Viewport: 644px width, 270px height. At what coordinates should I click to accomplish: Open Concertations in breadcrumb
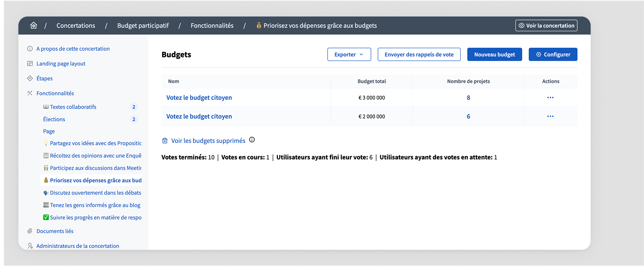tap(76, 25)
